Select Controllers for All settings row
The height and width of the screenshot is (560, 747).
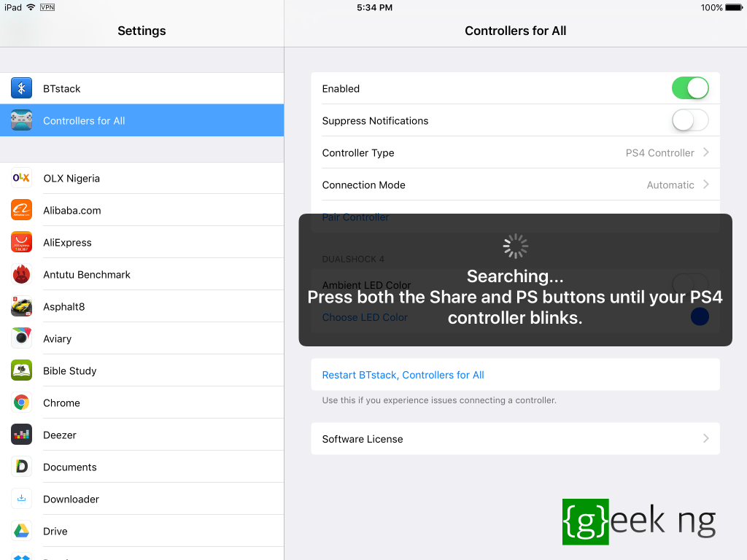pos(142,120)
